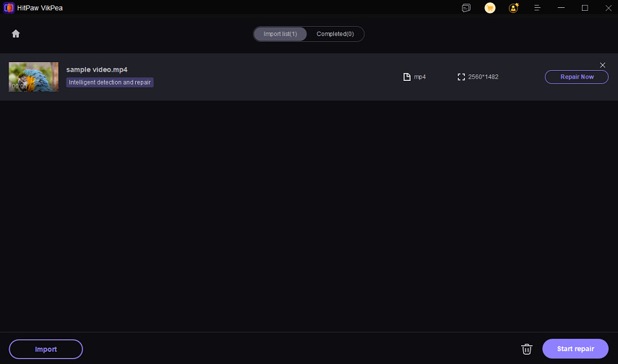Click the user account icon
The image size is (618, 364).
(x=513, y=8)
